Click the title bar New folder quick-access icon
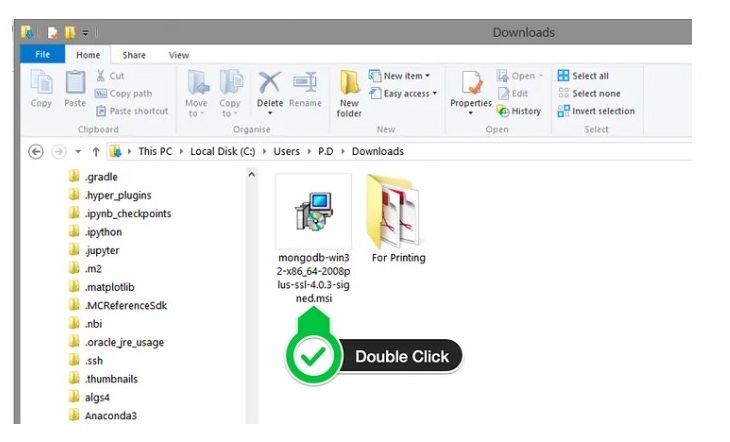730x442 pixels. 70,33
